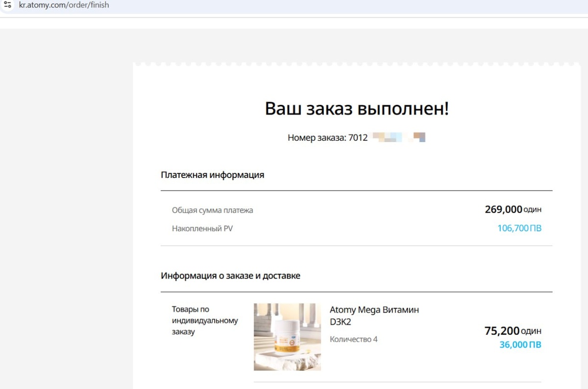Select the label 'Общая сумма платежа'
588x389 pixels.
213,210
